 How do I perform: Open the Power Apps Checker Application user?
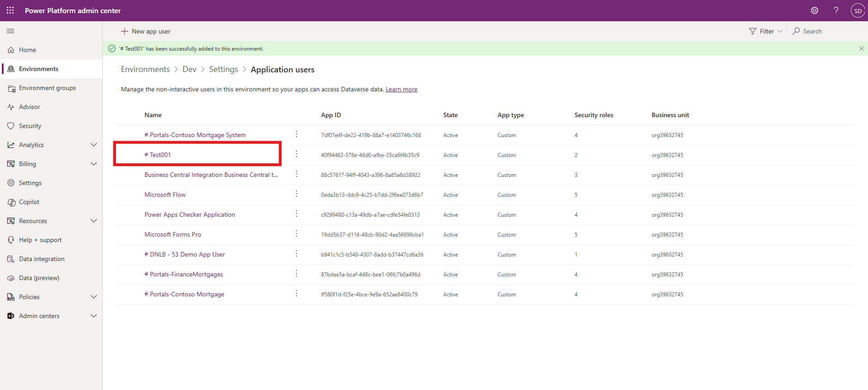click(190, 214)
